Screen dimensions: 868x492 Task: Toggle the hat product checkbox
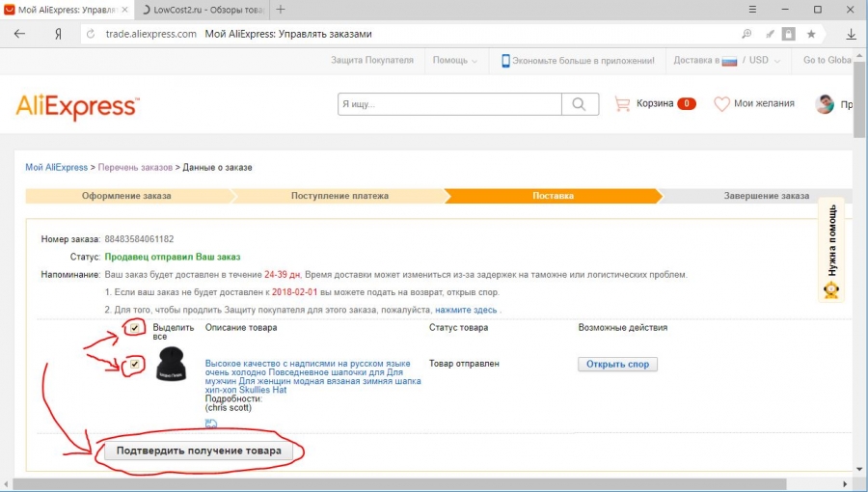[x=136, y=365]
